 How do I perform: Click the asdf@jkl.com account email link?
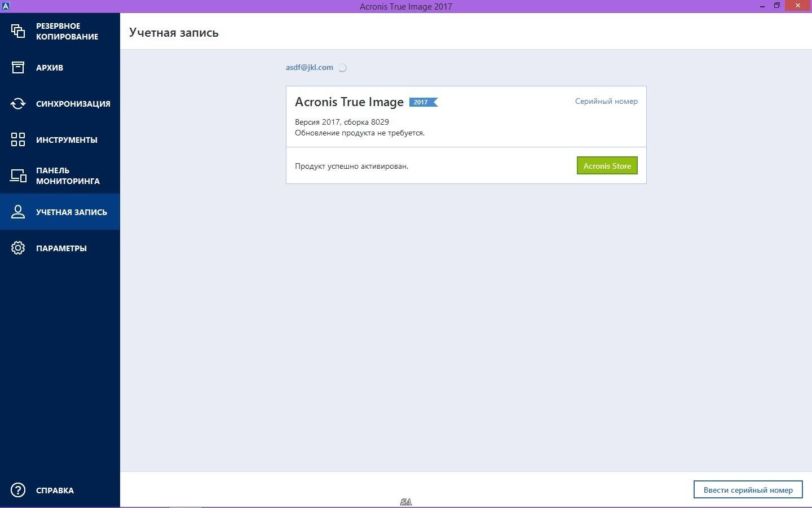coord(310,67)
